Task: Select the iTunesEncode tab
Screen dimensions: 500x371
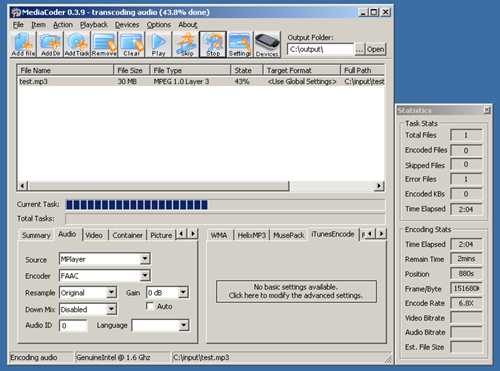Action: pyautogui.click(x=333, y=234)
